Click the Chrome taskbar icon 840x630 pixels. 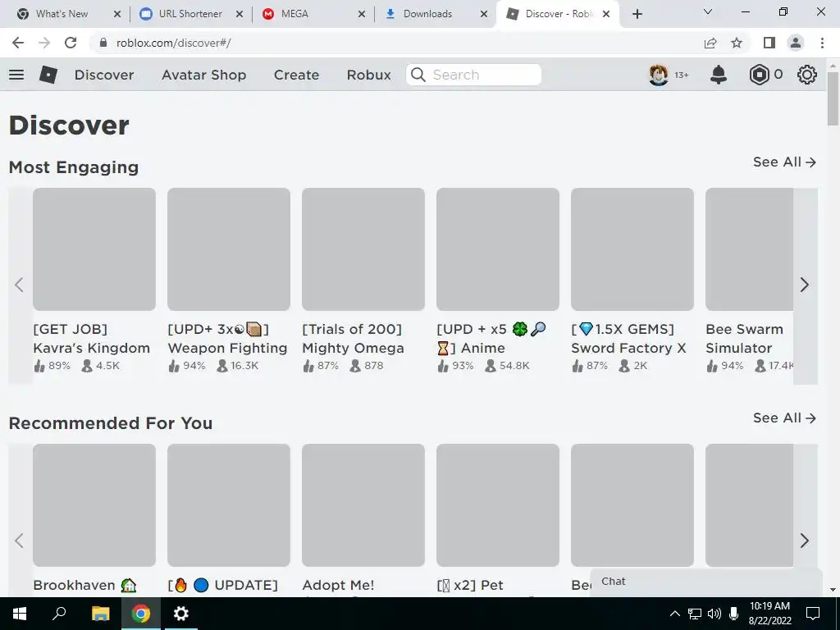[x=141, y=614]
